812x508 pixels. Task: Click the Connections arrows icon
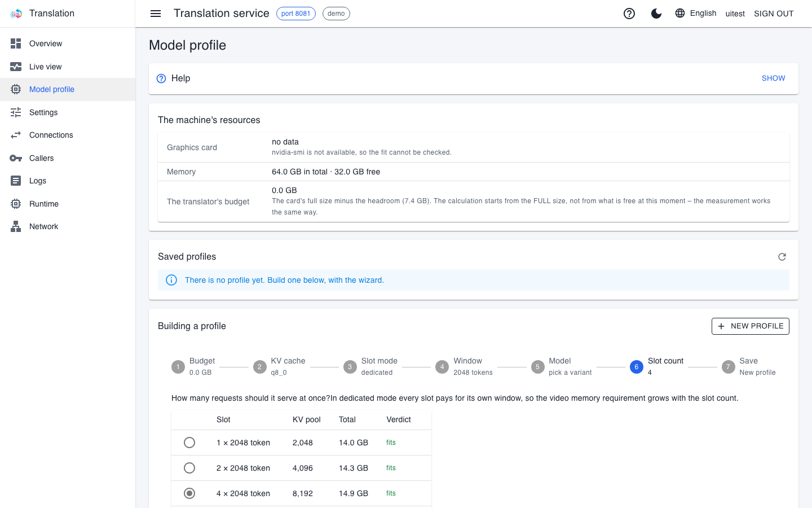[x=16, y=135]
